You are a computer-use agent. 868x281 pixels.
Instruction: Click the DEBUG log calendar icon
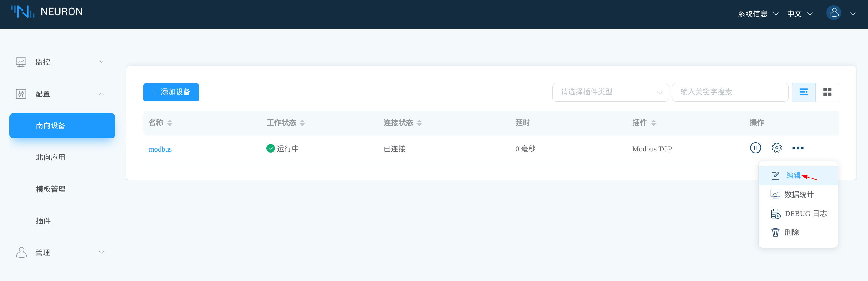pos(775,214)
